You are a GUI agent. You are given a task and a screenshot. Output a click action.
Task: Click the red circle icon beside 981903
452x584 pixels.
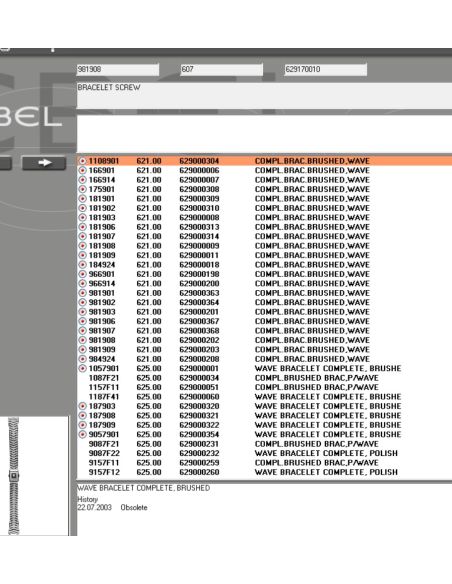[x=82, y=312]
